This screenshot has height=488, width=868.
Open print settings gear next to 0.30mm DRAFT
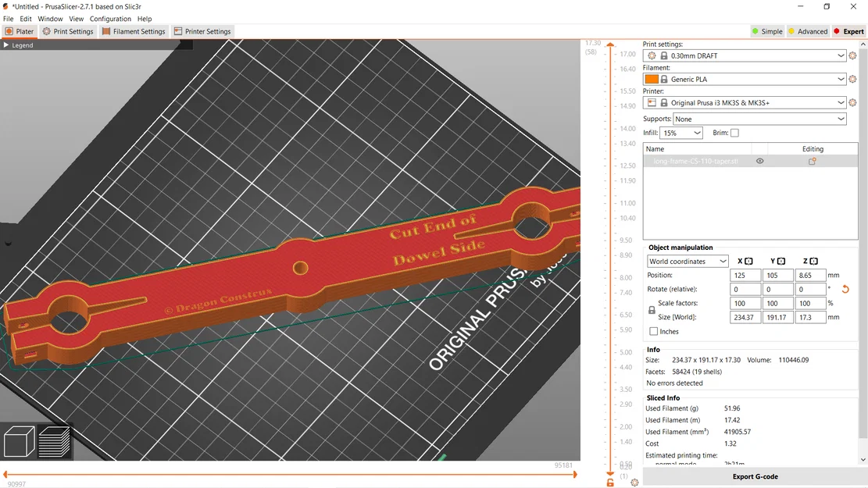pyautogui.click(x=852, y=56)
